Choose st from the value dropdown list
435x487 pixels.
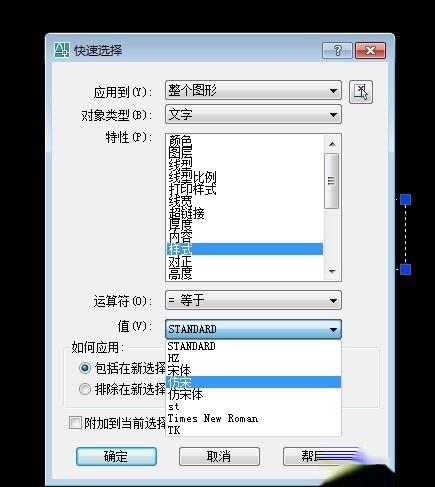tap(253, 407)
